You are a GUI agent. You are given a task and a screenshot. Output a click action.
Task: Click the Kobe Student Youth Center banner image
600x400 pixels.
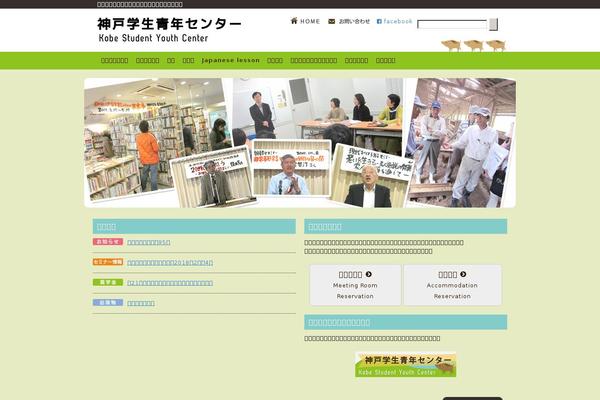click(x=406, y=365)
